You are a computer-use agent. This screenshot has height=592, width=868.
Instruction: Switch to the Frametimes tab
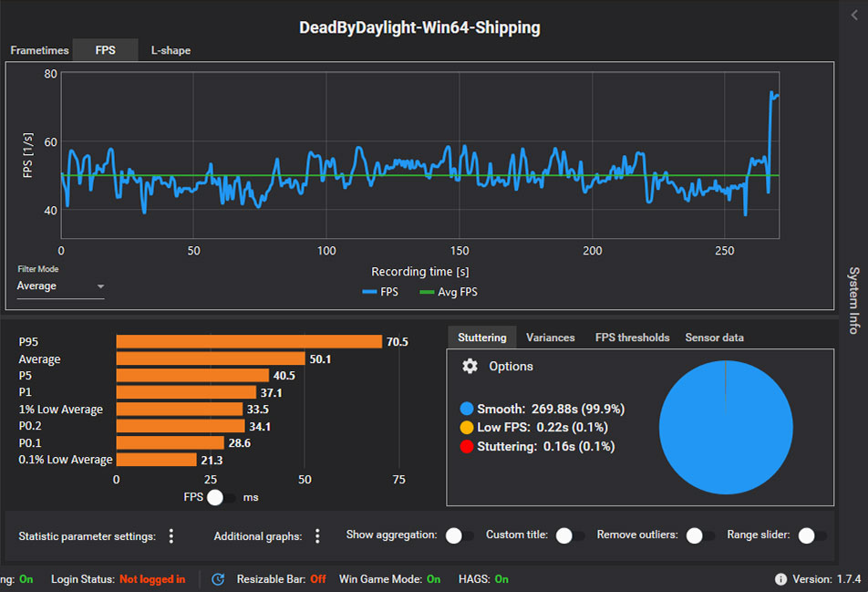click(39, 50)
